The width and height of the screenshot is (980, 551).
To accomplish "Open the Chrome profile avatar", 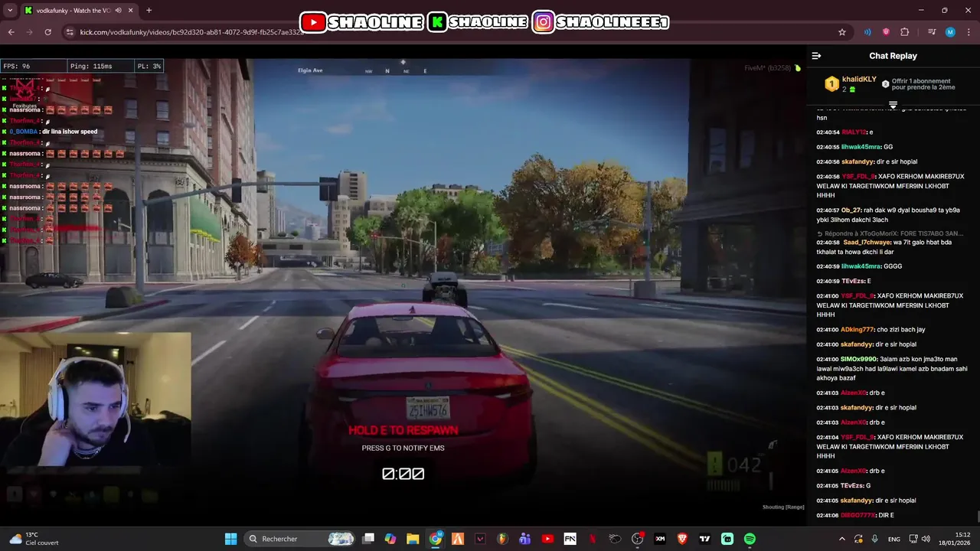I will 950,32.
